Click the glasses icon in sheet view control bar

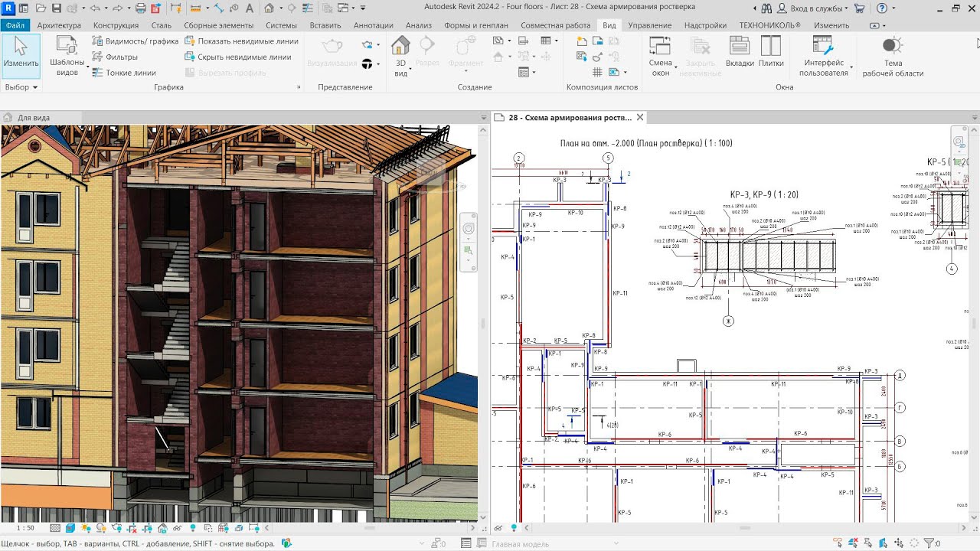[x=499, y=528]
